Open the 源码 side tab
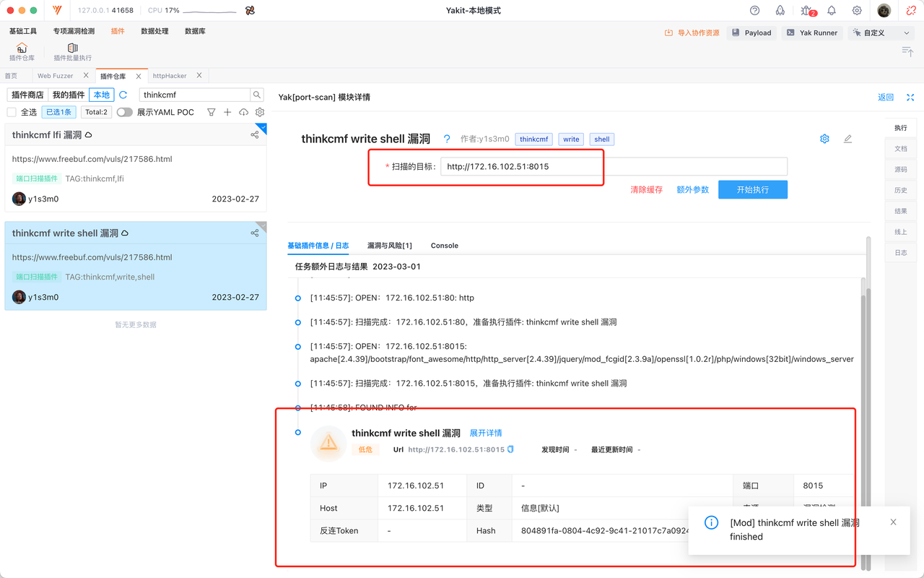The width and height of the screenshot is (924, 578). (x=901, y=169)
